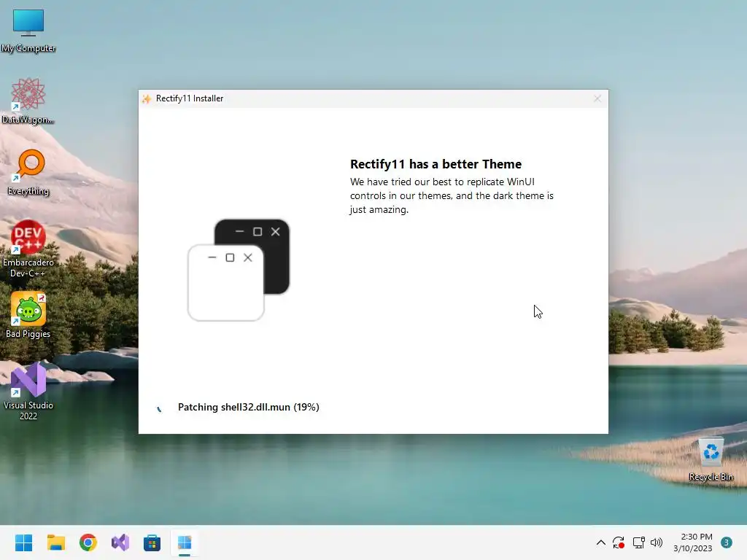Open the notification badge showing 3
This screenshot has width=747, height=560.
(x=727, y=542)
